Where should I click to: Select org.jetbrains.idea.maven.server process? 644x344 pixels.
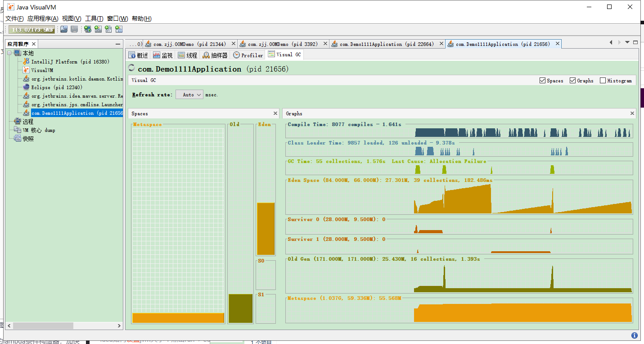coord(73,96)
